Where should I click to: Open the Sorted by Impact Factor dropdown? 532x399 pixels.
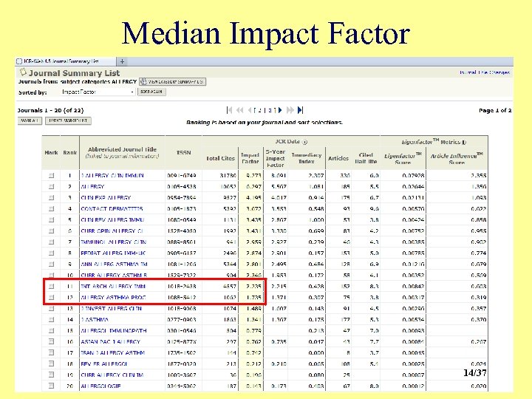pyautogui.click(x=98, y=92)
